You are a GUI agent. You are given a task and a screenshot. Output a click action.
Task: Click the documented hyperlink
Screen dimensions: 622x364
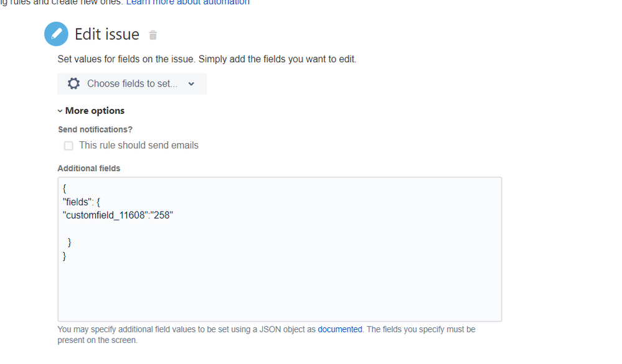point(340,329)
